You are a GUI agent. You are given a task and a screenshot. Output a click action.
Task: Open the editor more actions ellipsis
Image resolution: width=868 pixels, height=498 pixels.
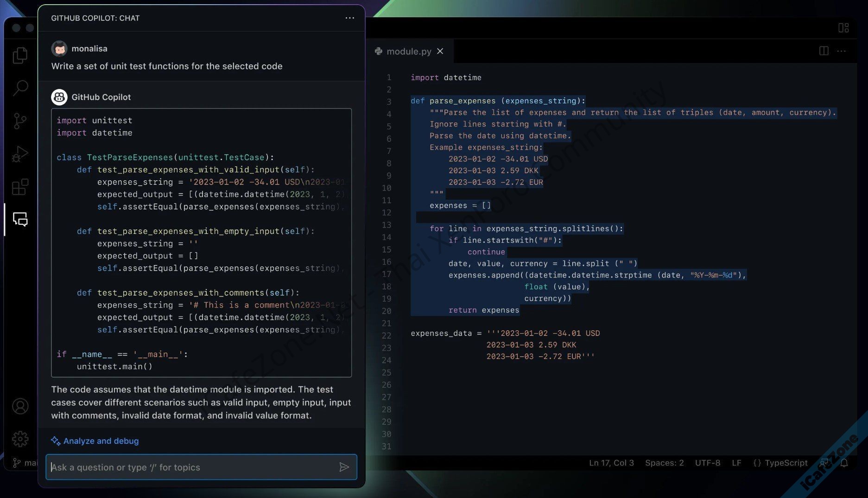coord(842,51)
